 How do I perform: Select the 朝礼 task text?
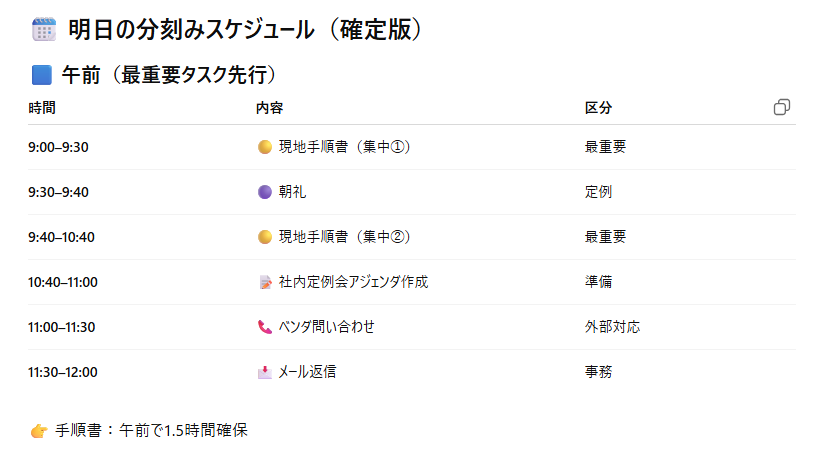point(292,192)
